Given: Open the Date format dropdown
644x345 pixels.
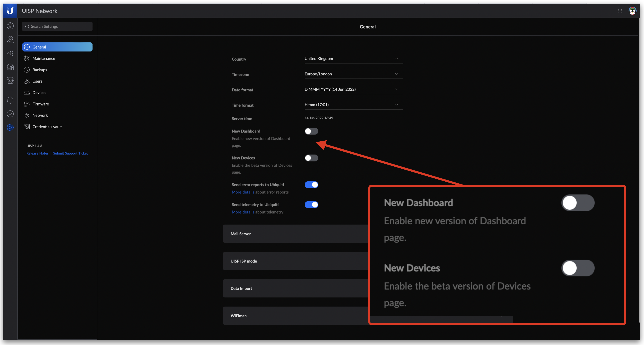Looking at the screenshot, I should click(x=353, y=89).
